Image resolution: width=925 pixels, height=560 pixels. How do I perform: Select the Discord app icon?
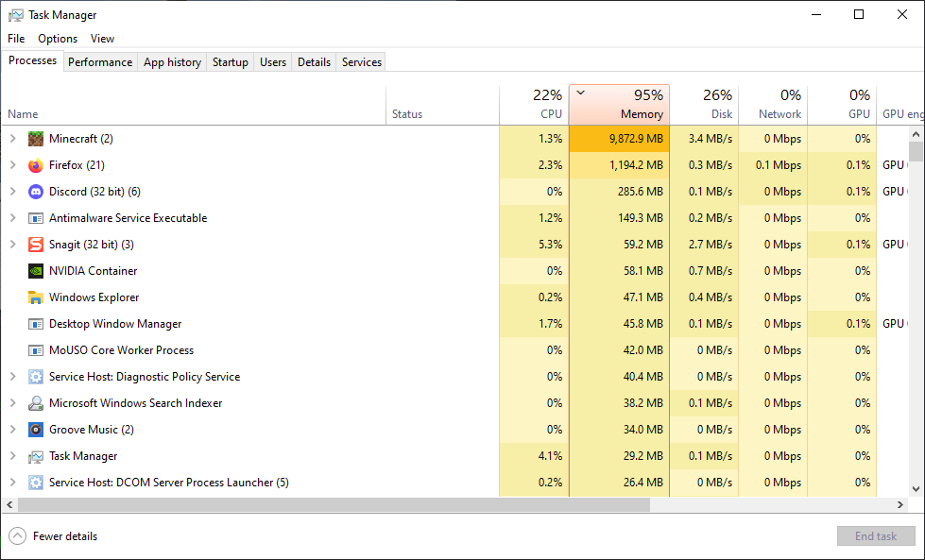(x=36, y=192)
